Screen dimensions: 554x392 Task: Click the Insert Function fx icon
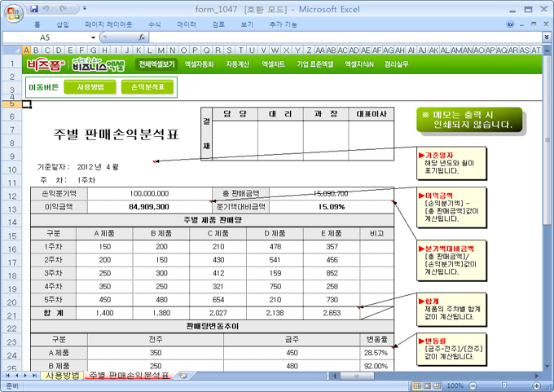click(142, 37)
